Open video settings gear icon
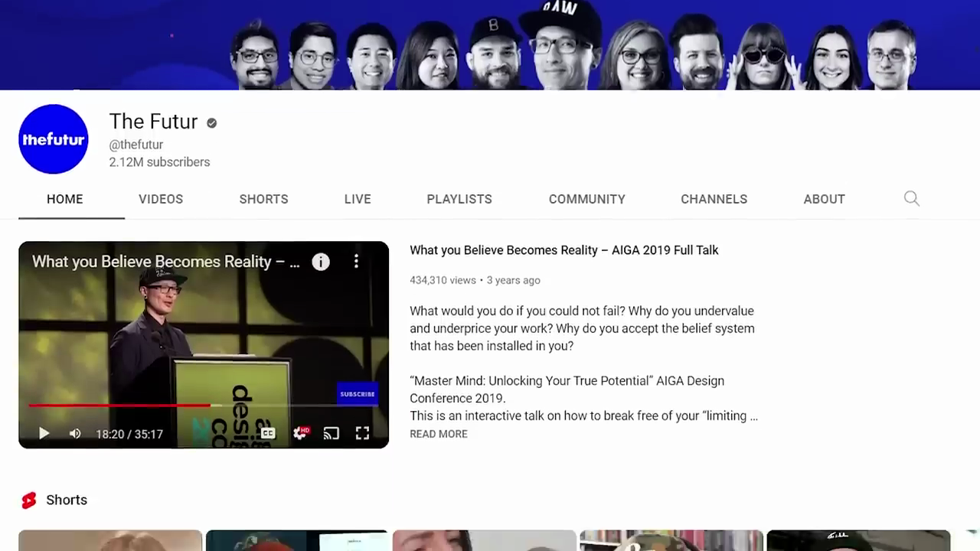The height and width of the screenshot is (551, 980). 301,434
